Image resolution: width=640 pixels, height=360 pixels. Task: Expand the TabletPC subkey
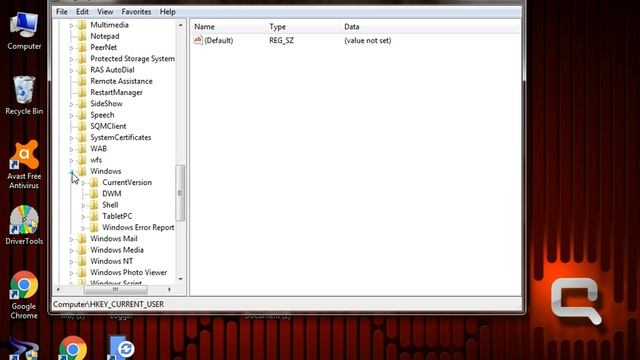tap(83, 217)
